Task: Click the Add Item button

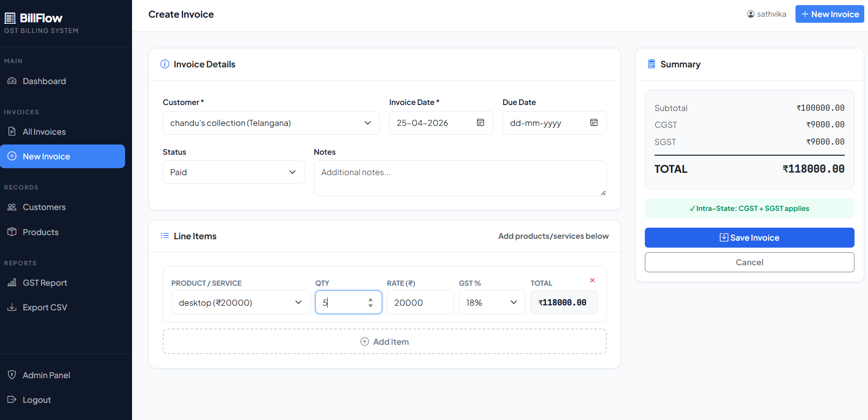Action: [384, 341]
